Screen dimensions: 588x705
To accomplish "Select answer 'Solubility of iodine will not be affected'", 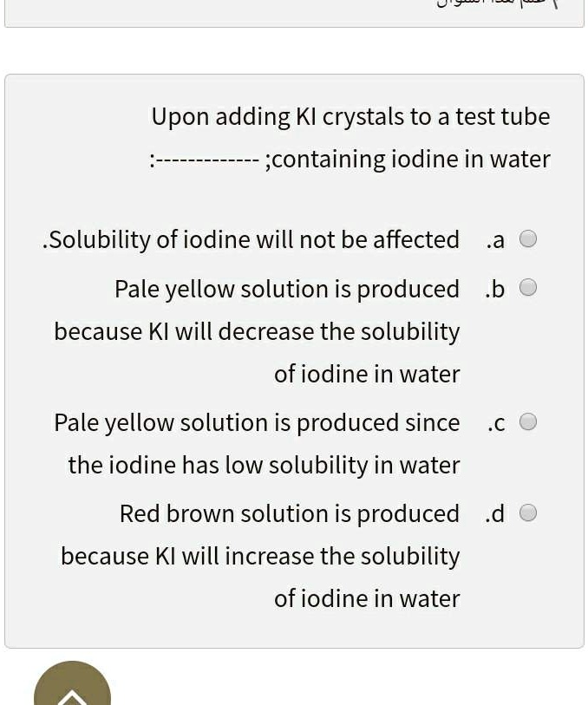I will (x=252, y=239).
